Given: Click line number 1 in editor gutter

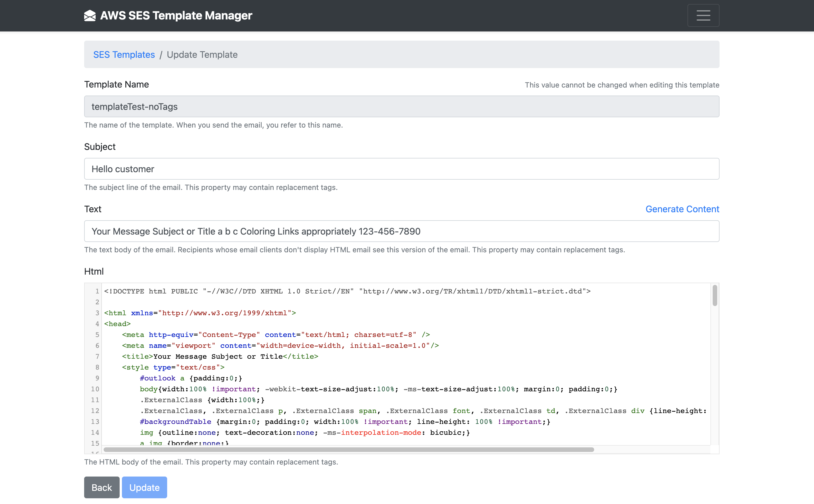Looking at the screenshot, I should [x=97, y=291].
